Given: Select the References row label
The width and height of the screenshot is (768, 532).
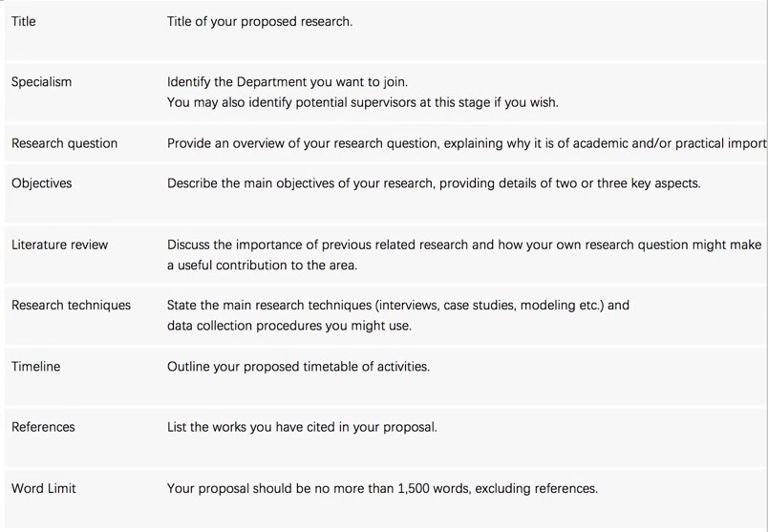Looking at the screenshot, I should pyautogui.click(x=43, y=427).
